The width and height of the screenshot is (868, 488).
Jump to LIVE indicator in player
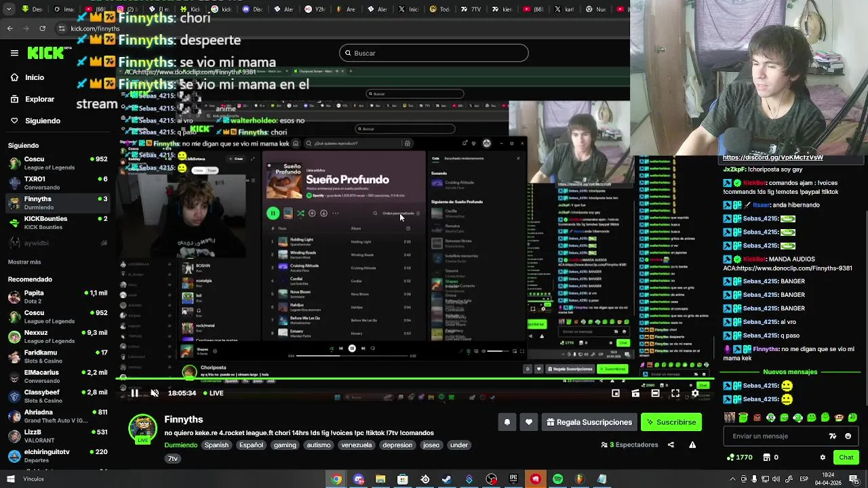click(x=212, y=393)
